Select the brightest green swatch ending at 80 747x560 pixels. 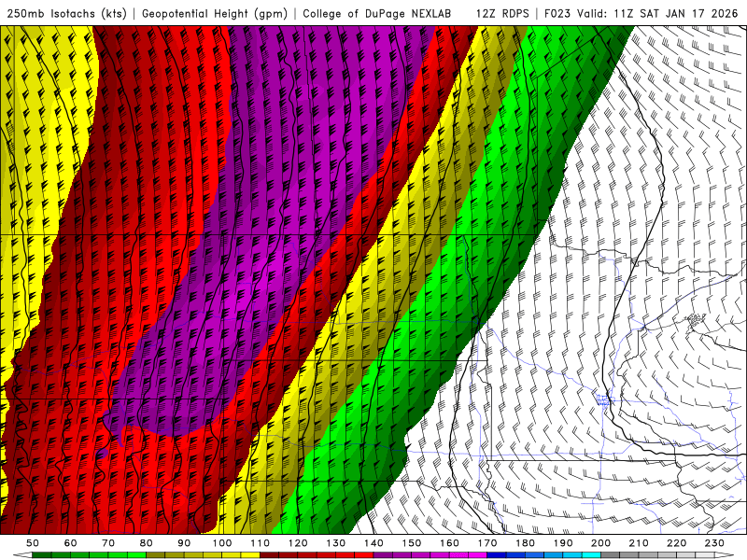click(x=136, y=555)
